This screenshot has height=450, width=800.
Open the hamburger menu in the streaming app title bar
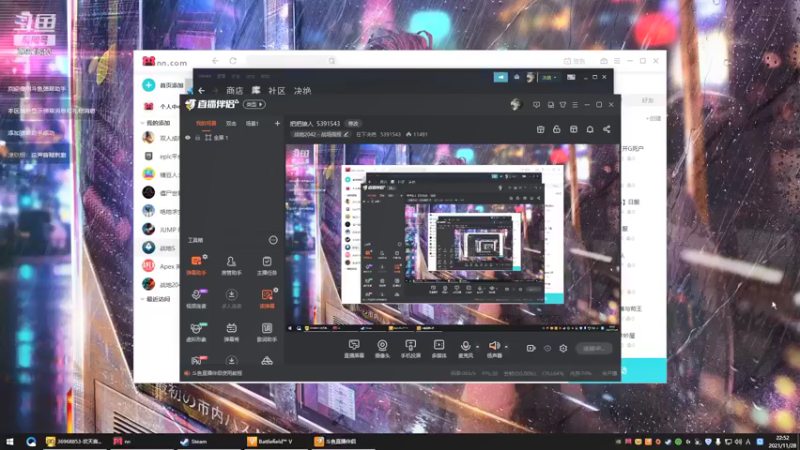pyautogui.click(x=575, y=105)
